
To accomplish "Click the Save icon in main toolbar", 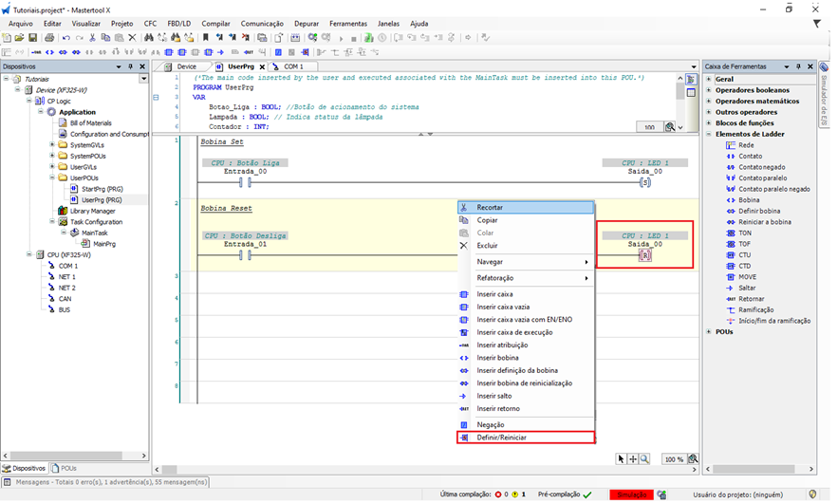I will coord(33,37).
